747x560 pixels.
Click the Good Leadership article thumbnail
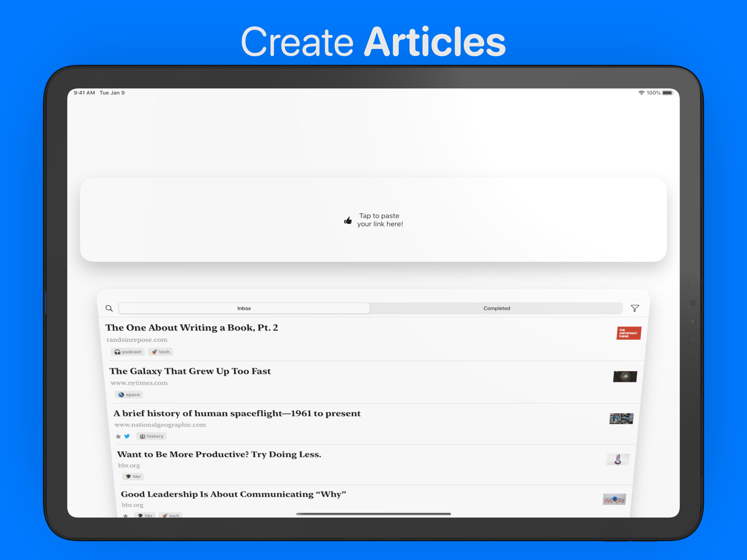614,499
